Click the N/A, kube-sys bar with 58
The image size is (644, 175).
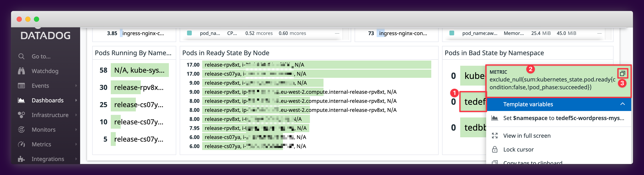pos(140,70)
